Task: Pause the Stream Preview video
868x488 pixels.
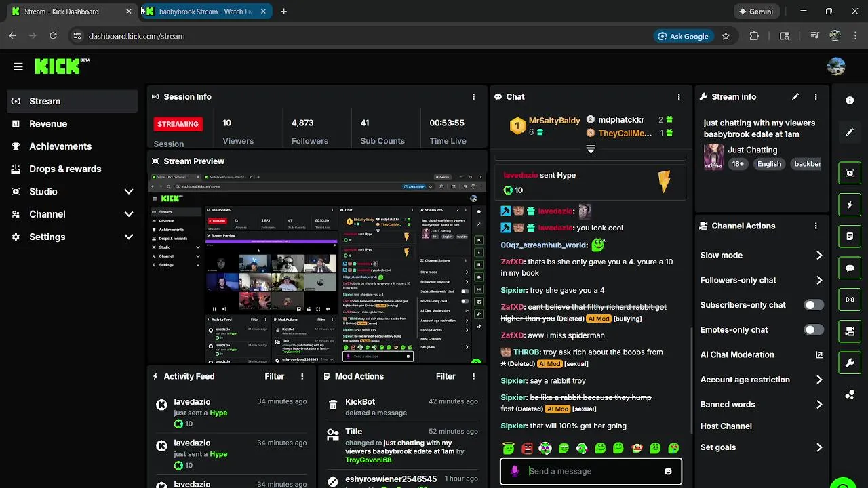Action: [x=215, y=309]
